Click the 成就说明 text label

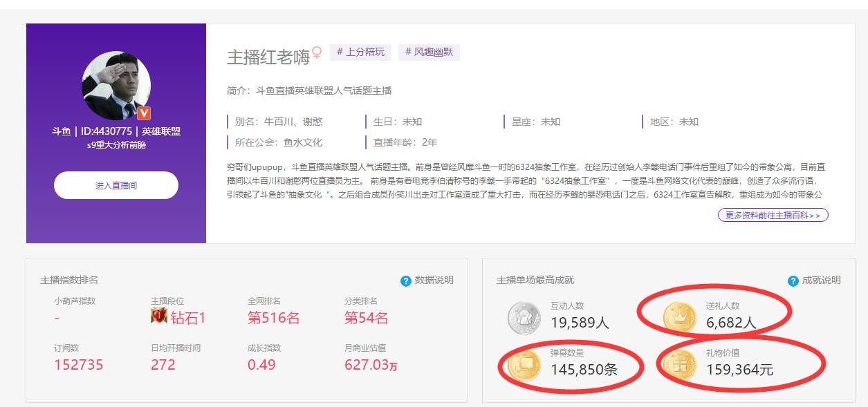coord(821,280)
